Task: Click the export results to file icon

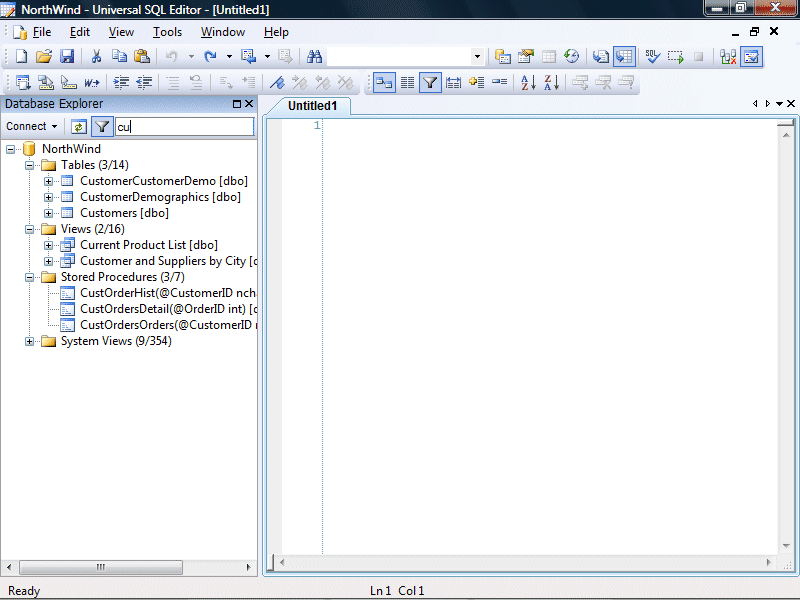Action: pyautogui.click(x=600, y=57)
